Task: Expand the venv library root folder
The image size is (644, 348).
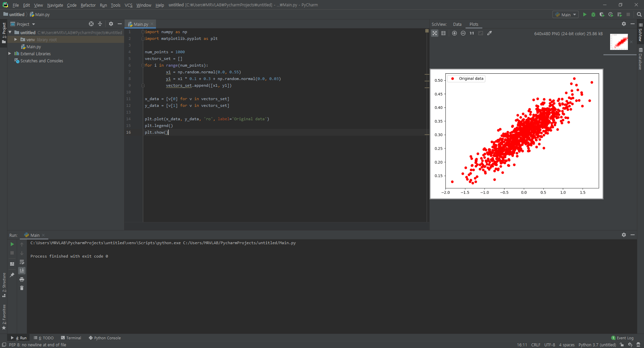Action: 15,40
